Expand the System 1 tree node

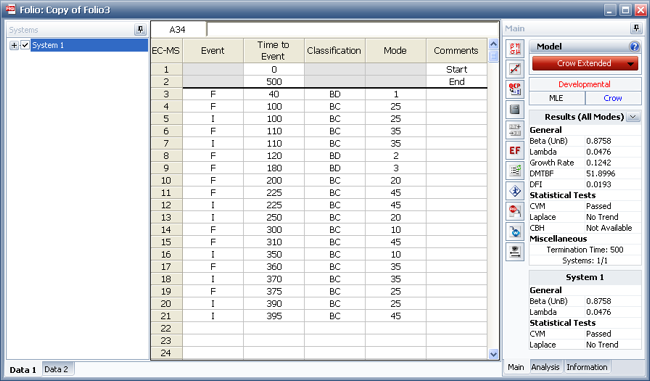[14, 45]
